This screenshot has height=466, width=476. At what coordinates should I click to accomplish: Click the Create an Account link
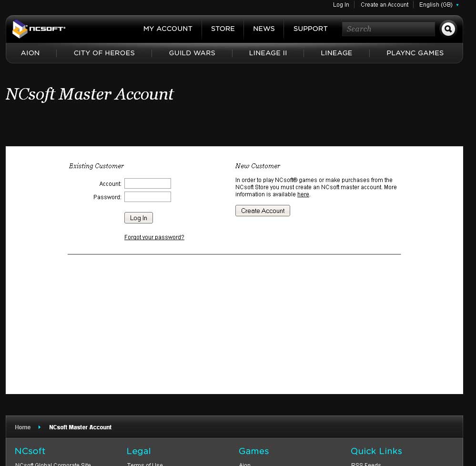point(385,5)
